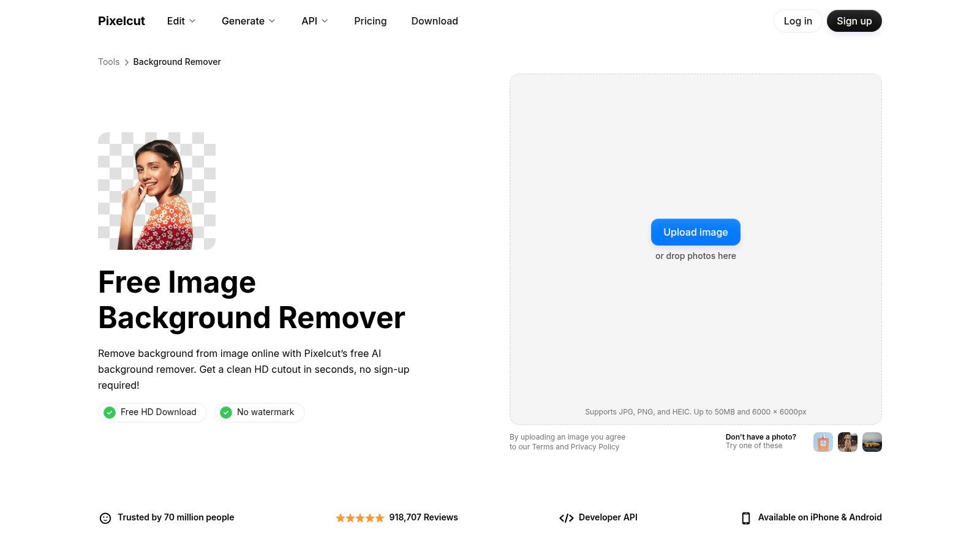This screenshot has width=980, height=551.
Task: Click "Don't have a photo?" text
Action: pos(761,437)
